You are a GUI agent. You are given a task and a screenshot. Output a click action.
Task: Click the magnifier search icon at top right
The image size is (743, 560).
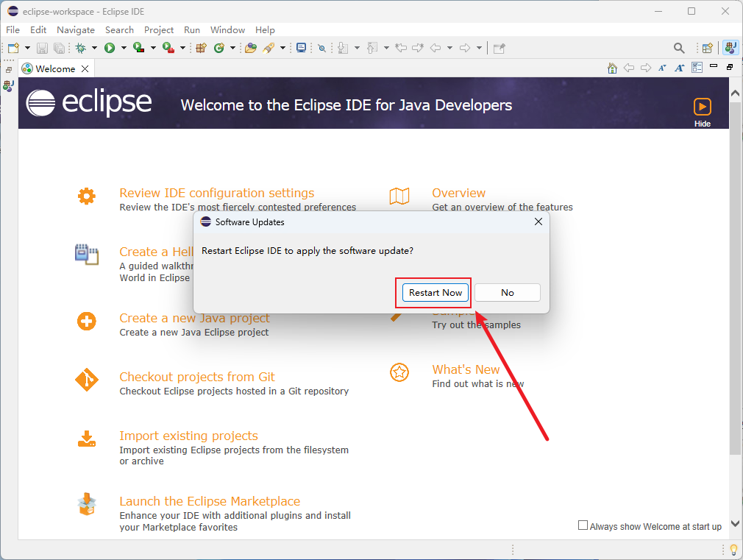(x=679, y=48)
